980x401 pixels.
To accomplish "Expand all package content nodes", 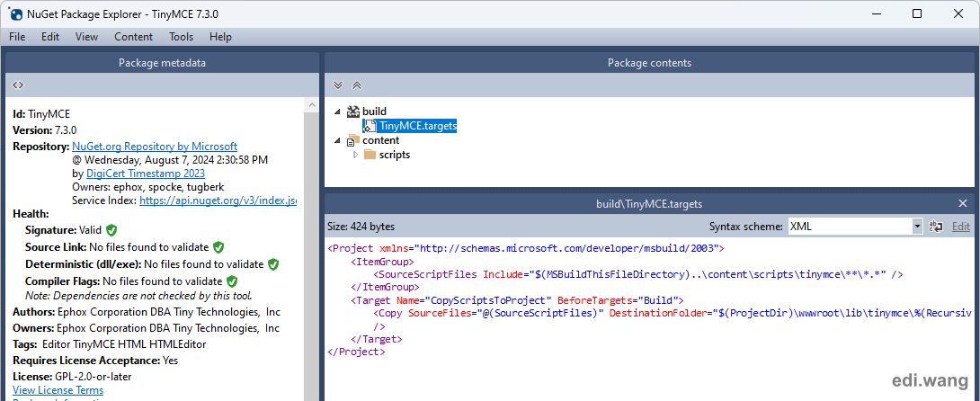I will tap(338, 85).
